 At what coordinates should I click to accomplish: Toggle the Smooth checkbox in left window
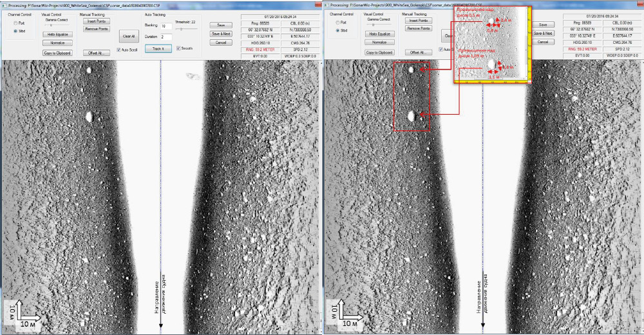178,48
